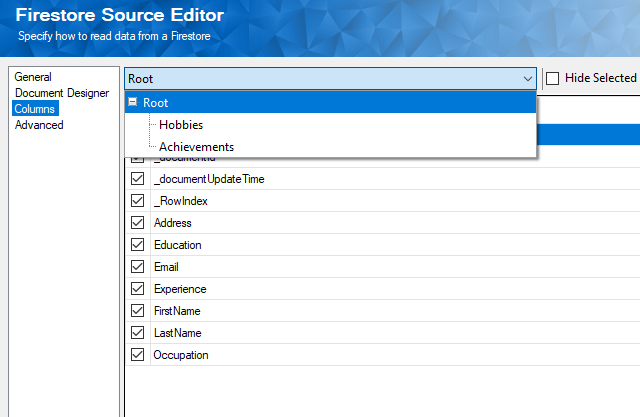Click the Occupation column name
Viewport: 640px width, 417px height.
pos(181,355)
